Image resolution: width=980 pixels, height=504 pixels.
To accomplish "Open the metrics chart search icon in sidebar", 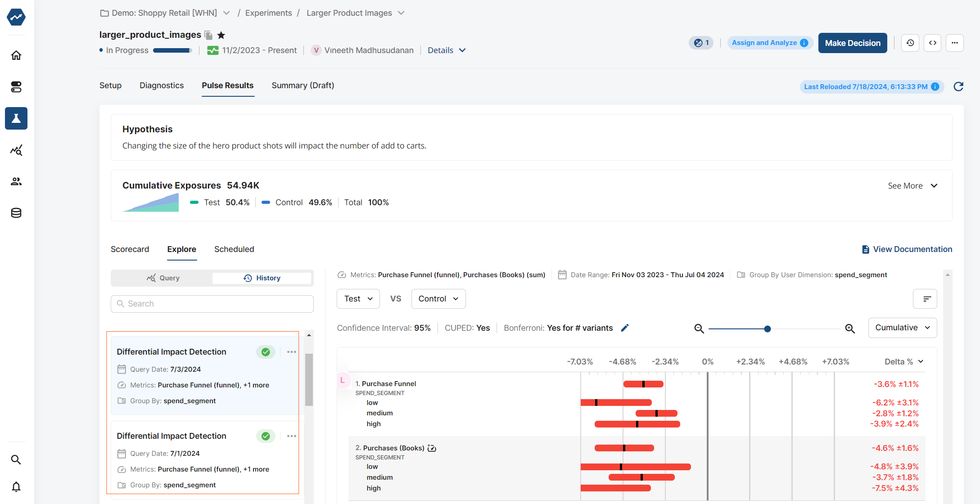I will 16,150.
